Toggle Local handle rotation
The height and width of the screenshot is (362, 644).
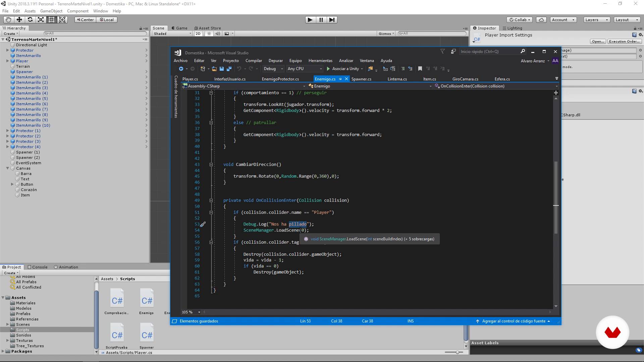point(107,20)
